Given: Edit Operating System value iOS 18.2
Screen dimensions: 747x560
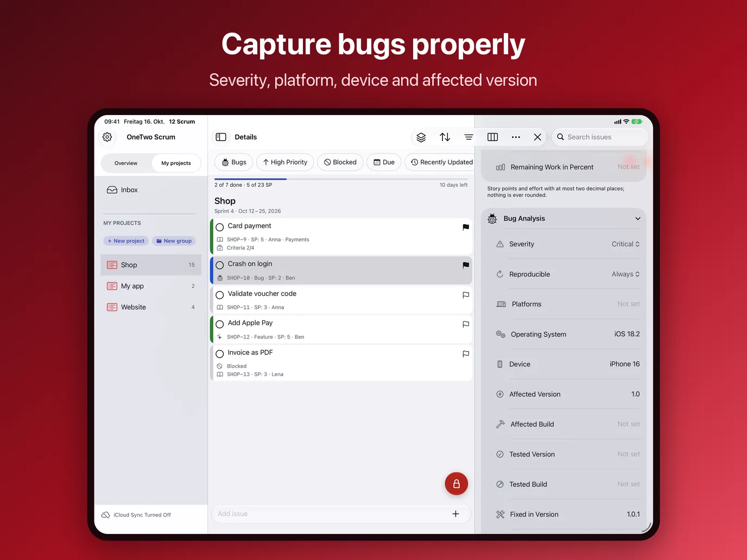Looking at the screenshot, I should click(x=627, y=334).
